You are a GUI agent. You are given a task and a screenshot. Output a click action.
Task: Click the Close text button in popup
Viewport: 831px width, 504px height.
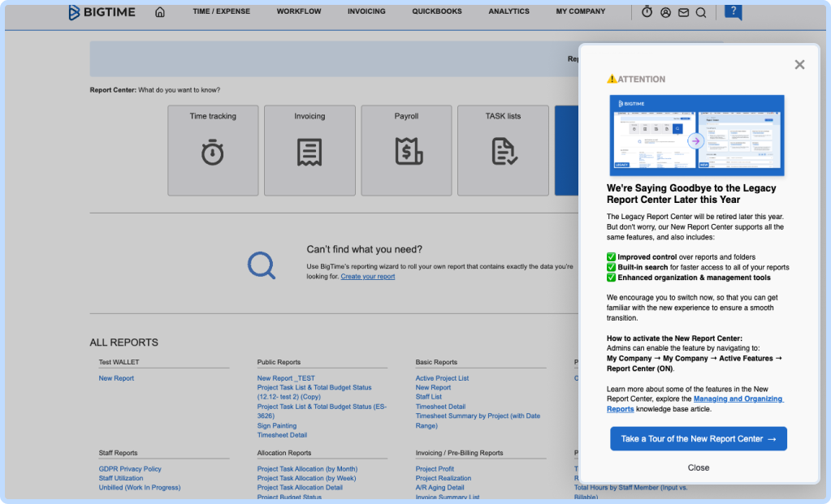pos(699,468)
